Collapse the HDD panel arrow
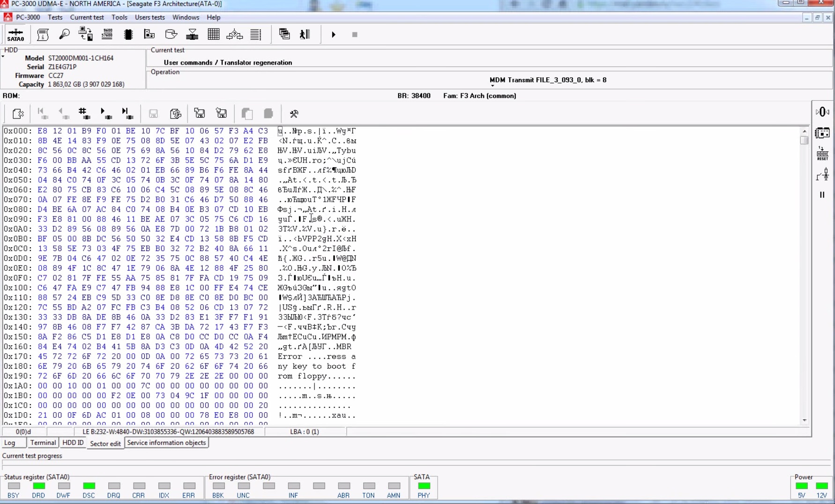The width and height of the screenshot is (835, 504). pos(3,57)
